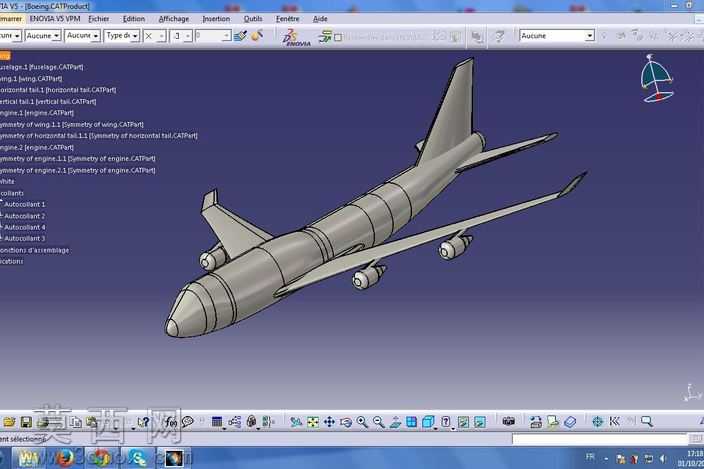Select Symmetry of wing.1.1 node

click(72, 124)
